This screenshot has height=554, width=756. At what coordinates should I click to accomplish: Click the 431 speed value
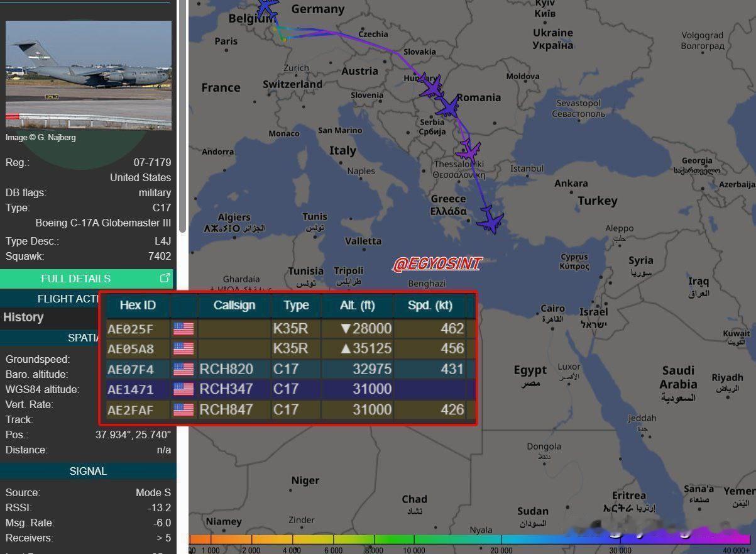click(452, 369)
